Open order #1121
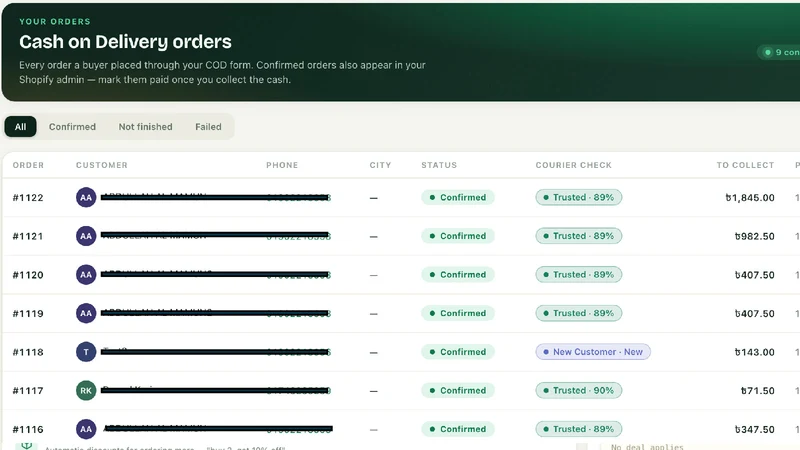Viewport: 800px width, 450px height. coord(28,236)
